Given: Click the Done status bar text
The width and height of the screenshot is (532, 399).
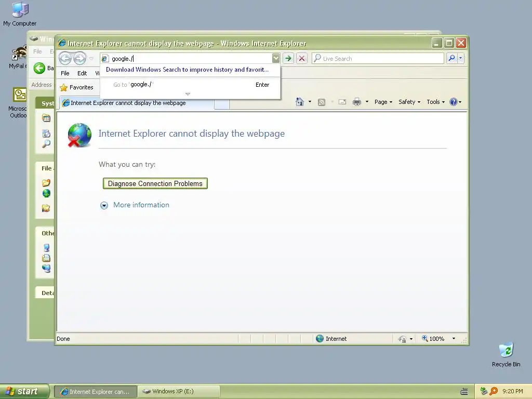Looking at the screenshot, I should coord(63,339).
